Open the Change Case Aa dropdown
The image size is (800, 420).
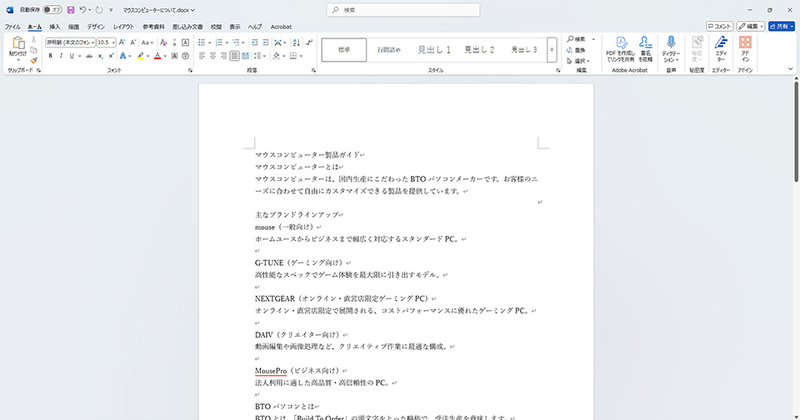[x=148, y=42]
